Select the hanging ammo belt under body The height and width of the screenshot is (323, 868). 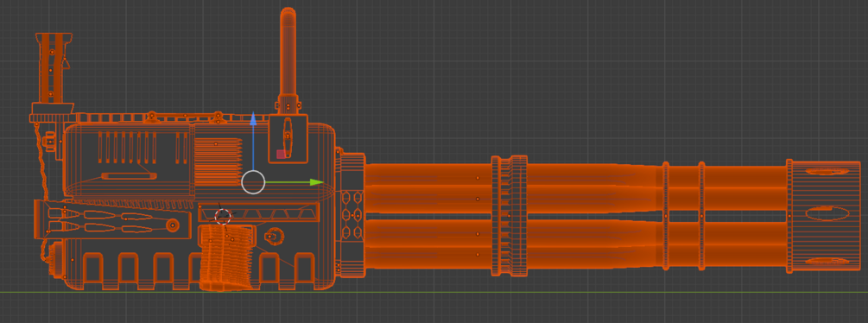227,257
